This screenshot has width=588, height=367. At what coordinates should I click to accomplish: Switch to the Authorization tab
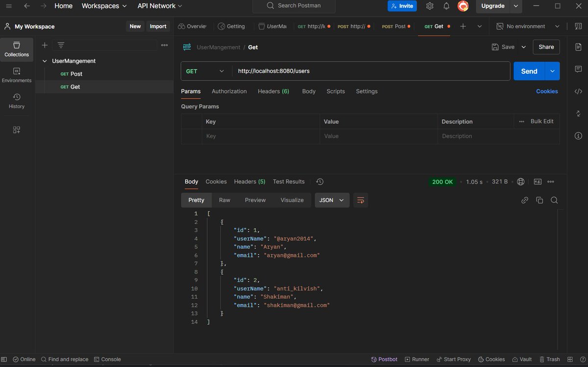click(x=229, y=91)
